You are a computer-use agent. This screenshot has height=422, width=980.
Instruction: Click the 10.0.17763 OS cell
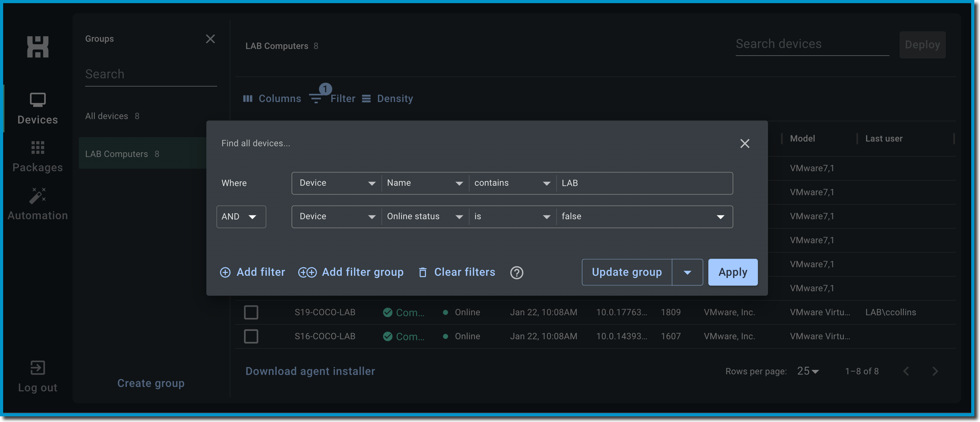(622, 312)
